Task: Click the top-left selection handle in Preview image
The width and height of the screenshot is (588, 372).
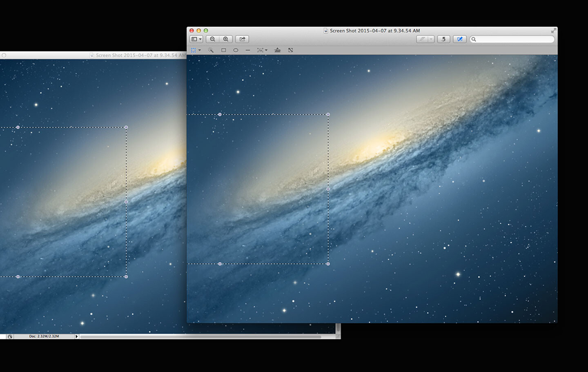Action: point(220,115)
